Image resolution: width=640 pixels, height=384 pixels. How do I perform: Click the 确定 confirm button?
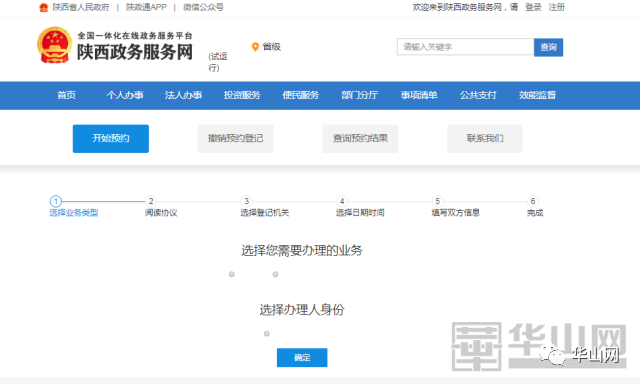click(x=302, y=357)
